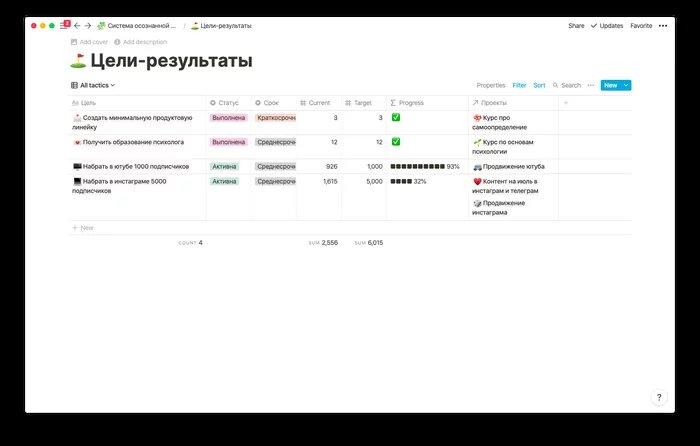Click the Срок column header
The image size is (700, 446).
[x=274, y=103]
